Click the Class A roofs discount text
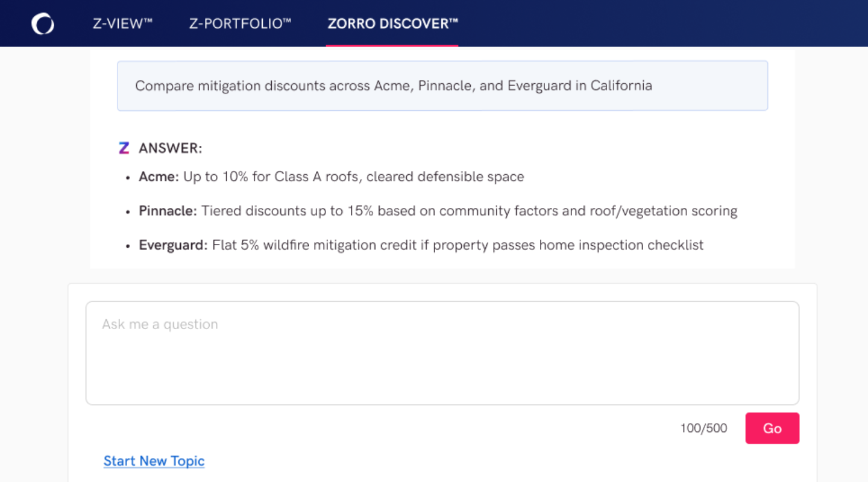The width and height of the screenshot is (868, 482). pyautogui.click(x=354, y=177)
